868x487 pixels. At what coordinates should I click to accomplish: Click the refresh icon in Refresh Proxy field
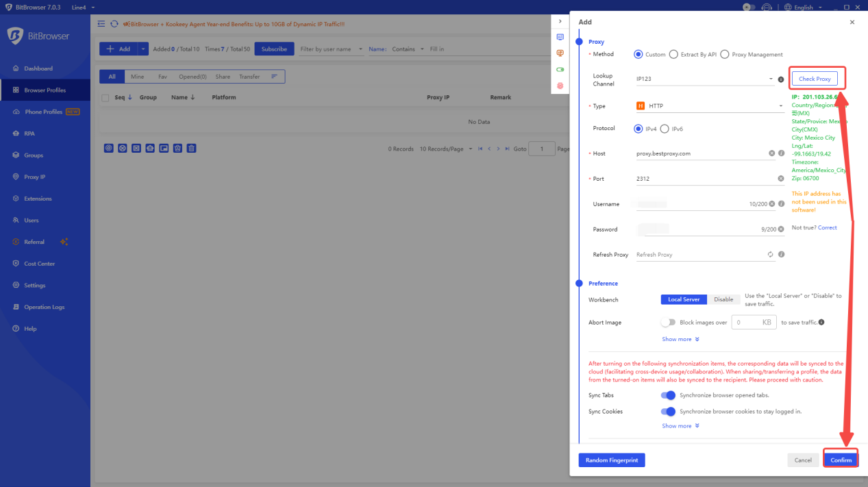click(x=771, y=254)
